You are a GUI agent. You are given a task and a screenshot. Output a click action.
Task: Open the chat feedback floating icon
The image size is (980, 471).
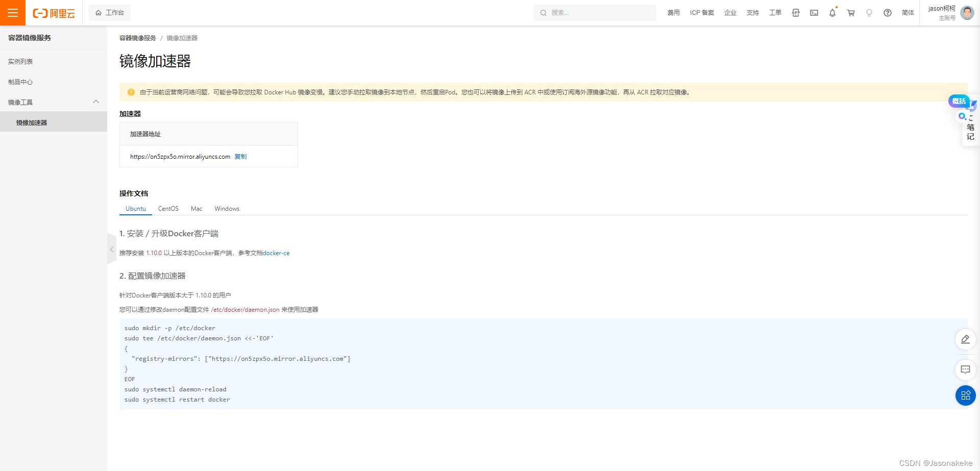tap(965, 369)
